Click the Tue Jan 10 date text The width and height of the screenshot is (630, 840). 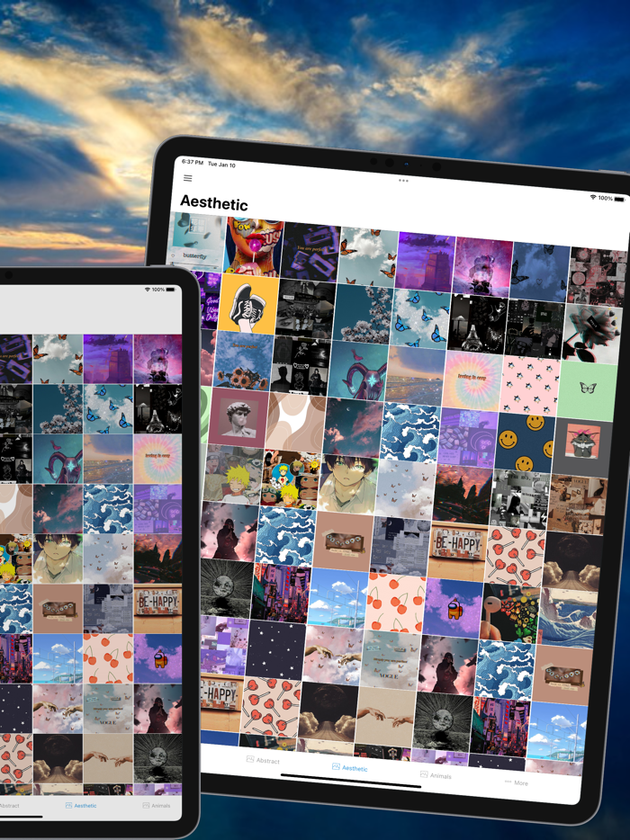point(221,165)
